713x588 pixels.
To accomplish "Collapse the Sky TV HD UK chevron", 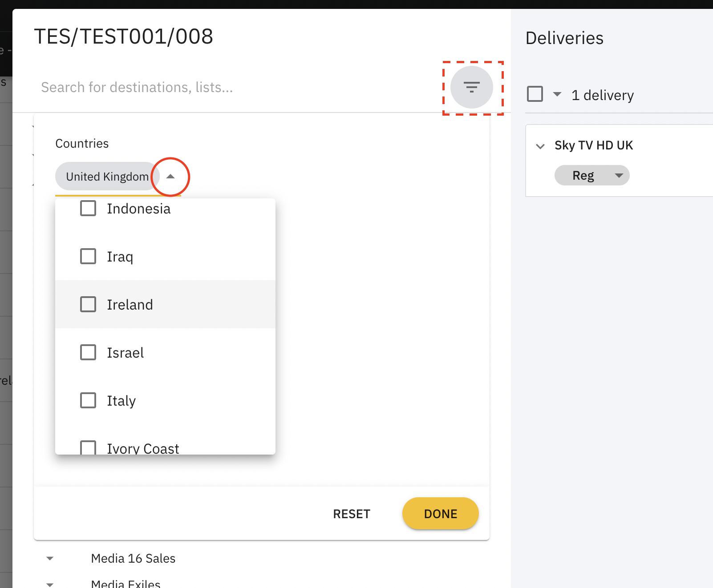I will coord(540,146).
